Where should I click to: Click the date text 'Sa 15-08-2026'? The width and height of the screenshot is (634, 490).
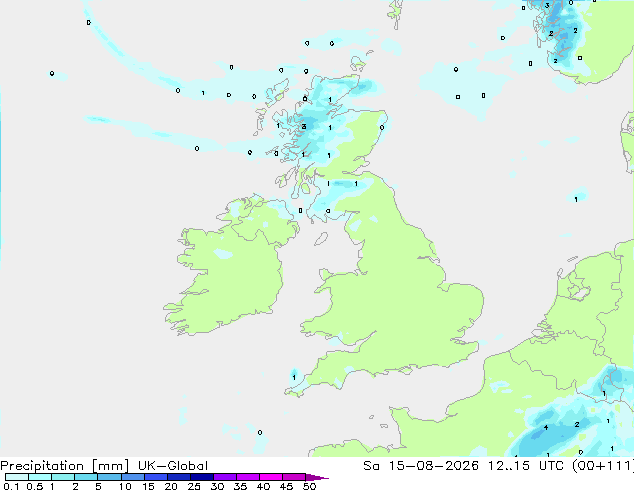pyautogui.click(x=421, y=466)
